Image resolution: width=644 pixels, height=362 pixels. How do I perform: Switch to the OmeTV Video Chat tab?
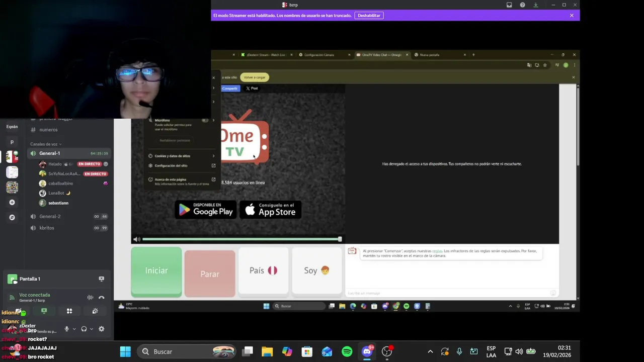(x=381, y=55)
